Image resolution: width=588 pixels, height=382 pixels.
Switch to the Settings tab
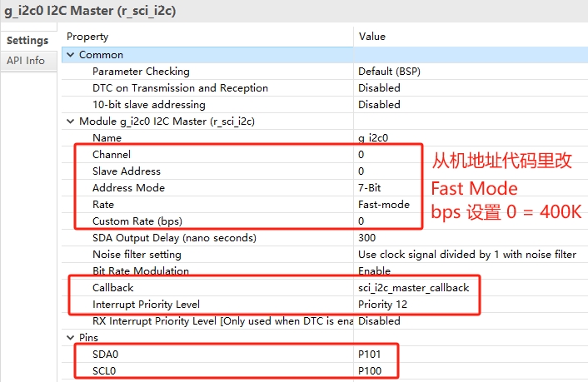27,41
